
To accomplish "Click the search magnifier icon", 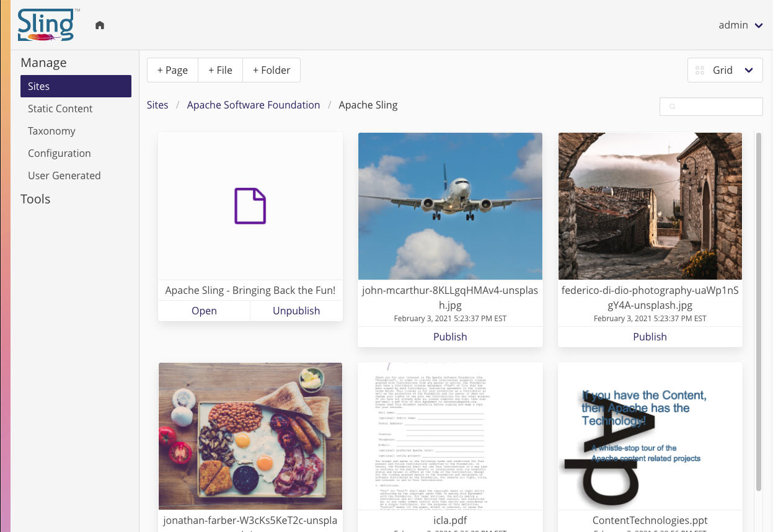I will tap(672, 107).
